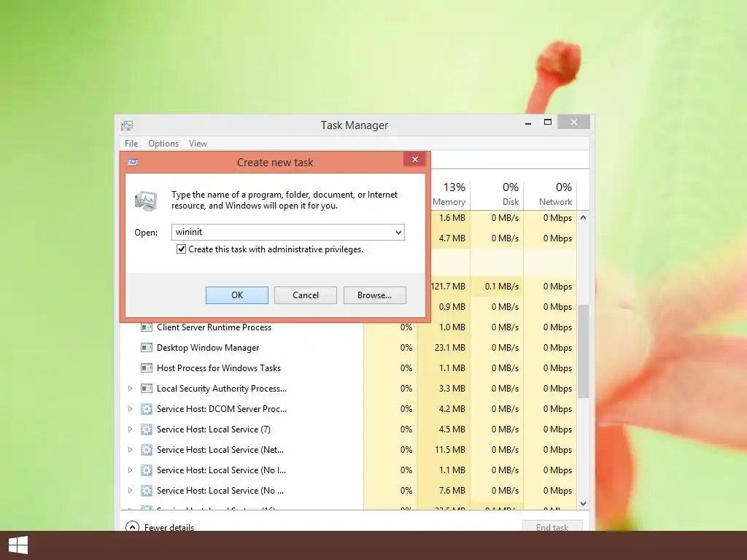
Task: Click the Windows Start logo in the taskbar
Action: click(x=18, y=545)
